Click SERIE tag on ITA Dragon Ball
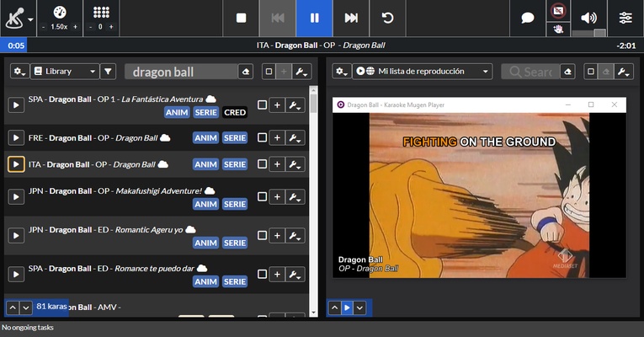The image size is (644, 337). click(x=235, y=164)
